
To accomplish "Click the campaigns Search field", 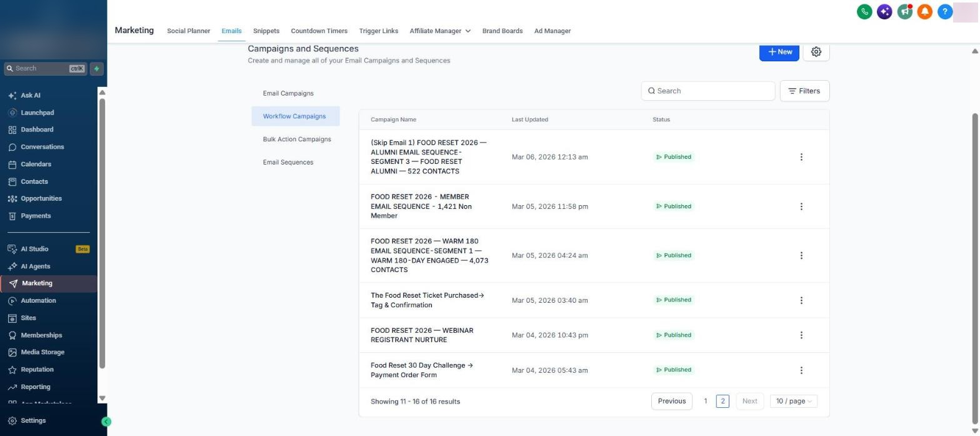I will 708,91.
